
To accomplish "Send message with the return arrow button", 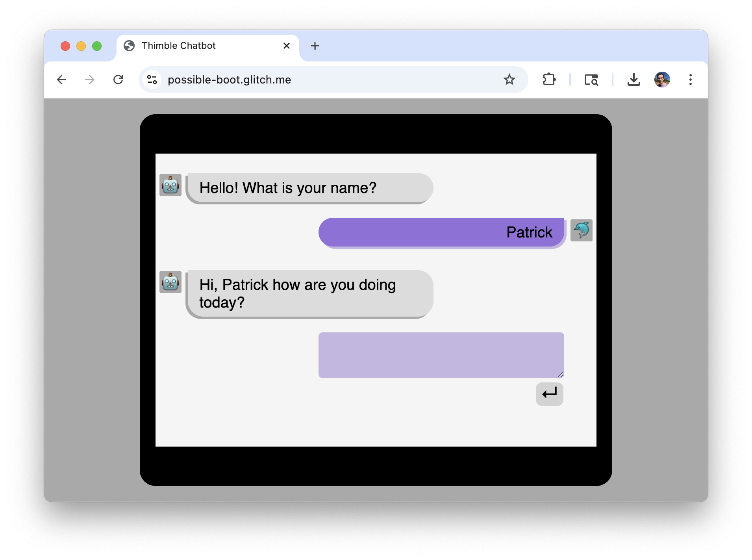I will pos(549,393).
